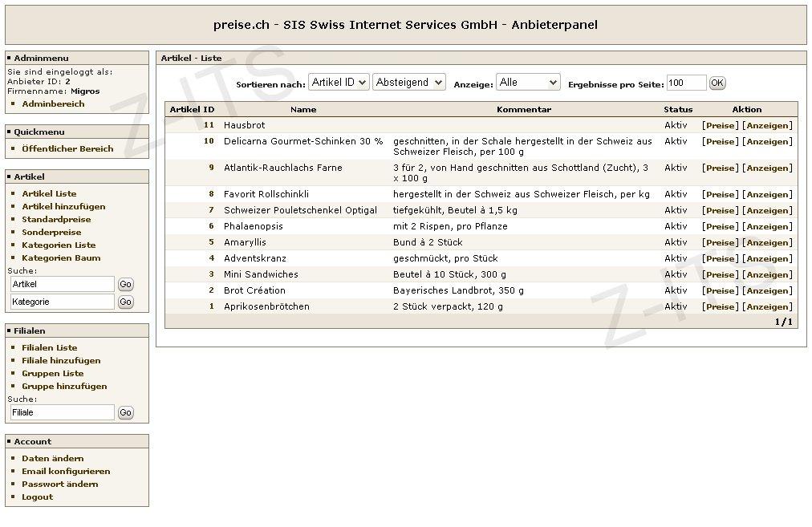Image resolution: width=812 pixels, height=527 pixels.
Task: Open Sonderpreise menu item
Action: (x=51, y=232)
